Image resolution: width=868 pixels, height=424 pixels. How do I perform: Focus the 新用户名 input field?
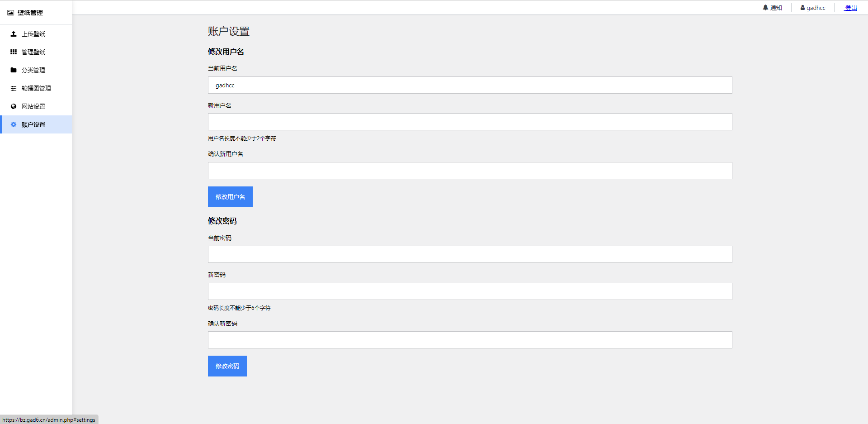coord(470,122)
